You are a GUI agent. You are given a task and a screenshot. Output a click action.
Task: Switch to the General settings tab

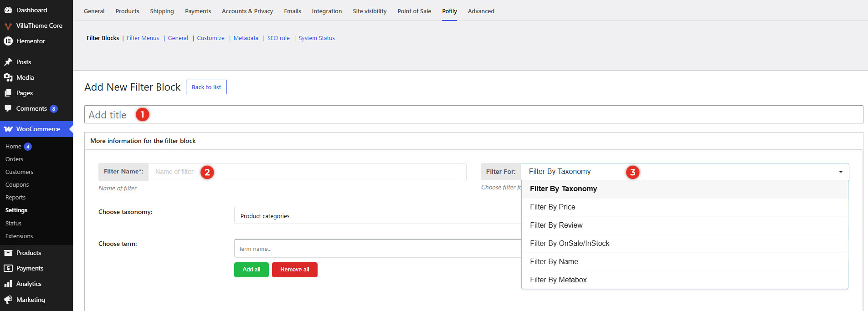pyautogui.click(x=94, y=11)
